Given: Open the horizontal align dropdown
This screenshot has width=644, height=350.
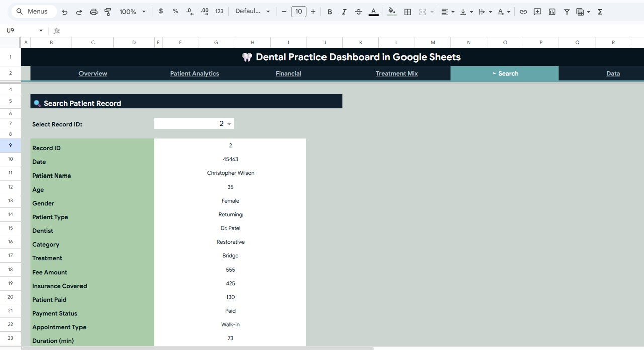Looking at the screenshot, I should (447, 11).
